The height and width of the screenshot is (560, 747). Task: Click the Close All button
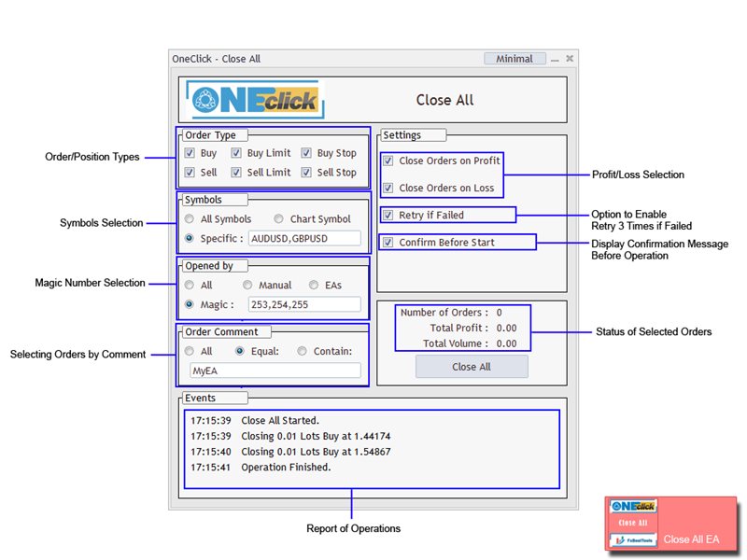coord(472,367)
